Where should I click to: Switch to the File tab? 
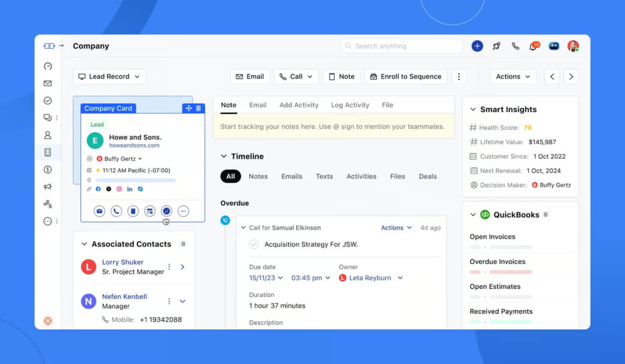[x=387, y=105]
